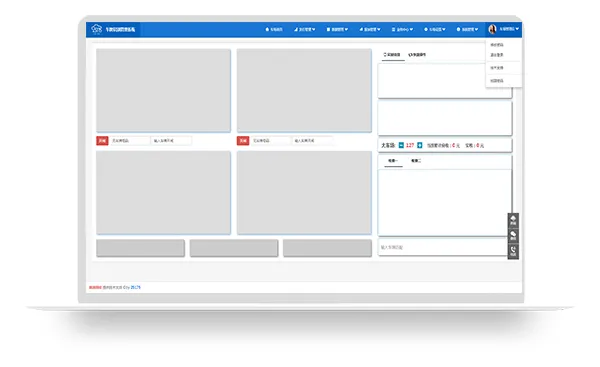
Task: Click the user avatar picture in navbar
Action: coord(492,29)
